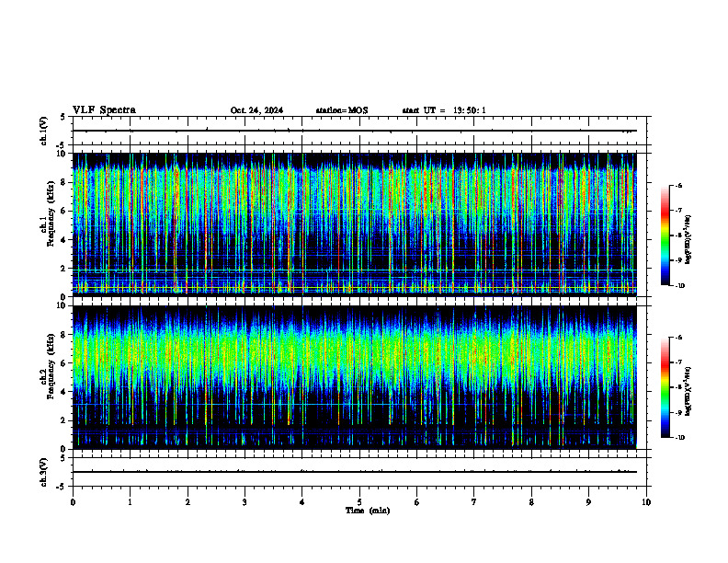Click inside the ch.2 spectrogram panel
This screenshot has height=563, width=728.
click(355, 377)
